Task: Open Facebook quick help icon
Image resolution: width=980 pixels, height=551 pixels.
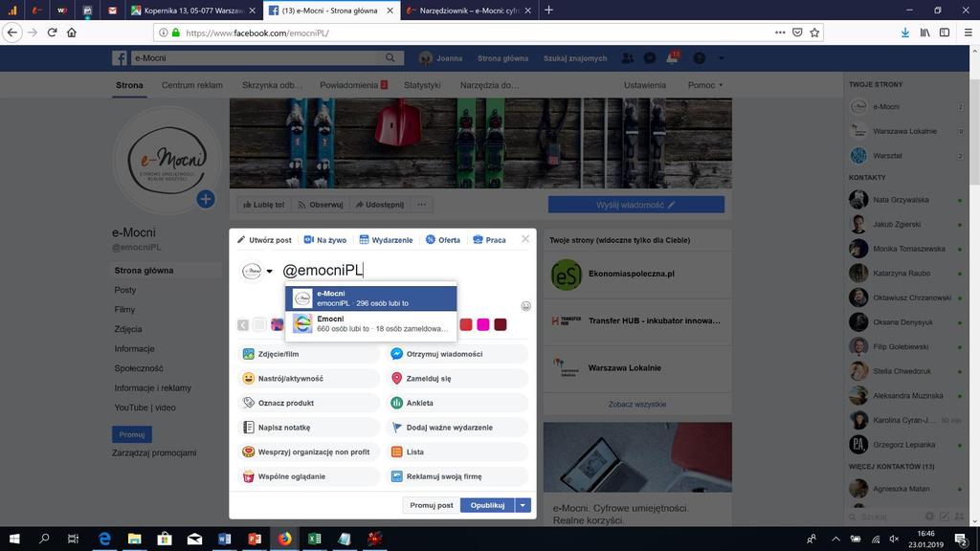Action: pyautogui.click(x=700, y=58)
